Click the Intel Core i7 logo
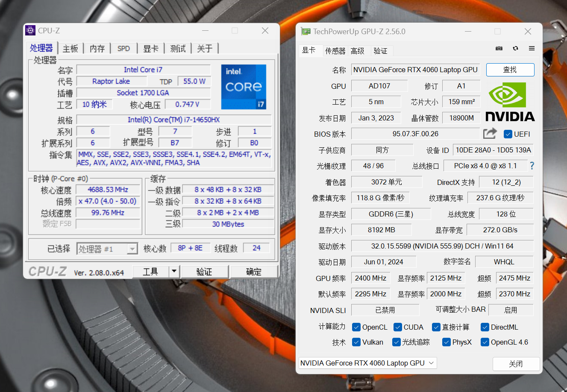This screenshot has height=392, width=567. coord(244,87)
